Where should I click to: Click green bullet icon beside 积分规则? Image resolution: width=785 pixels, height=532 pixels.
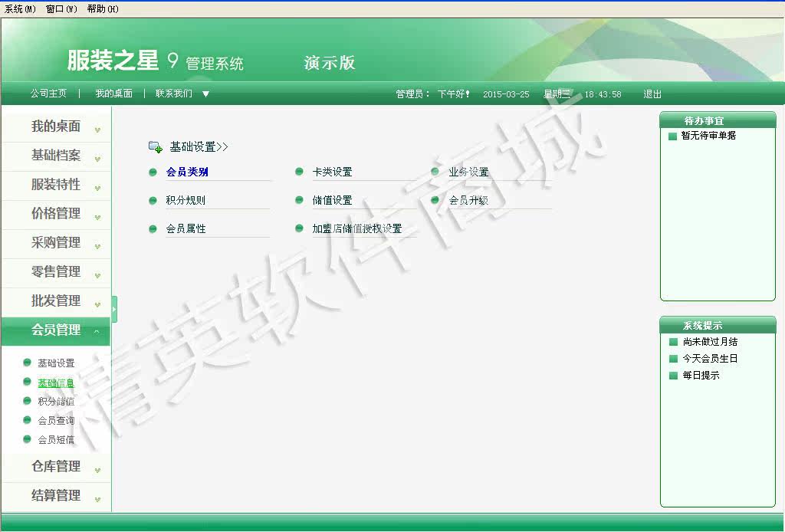click(153, 201)
